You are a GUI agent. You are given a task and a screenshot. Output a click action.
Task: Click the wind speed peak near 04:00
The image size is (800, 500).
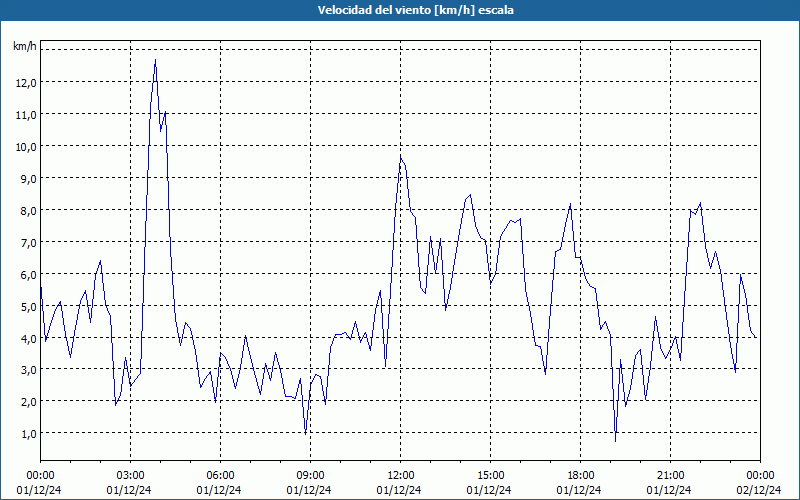tap(156, 60)
